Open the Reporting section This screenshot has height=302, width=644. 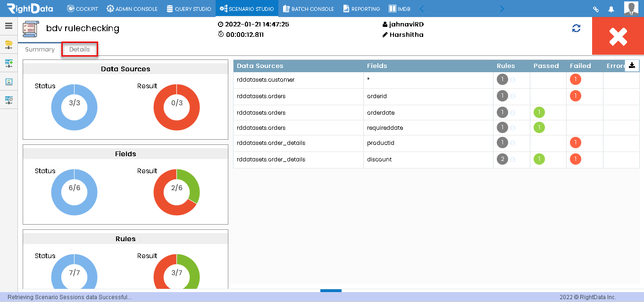[361, 8]
